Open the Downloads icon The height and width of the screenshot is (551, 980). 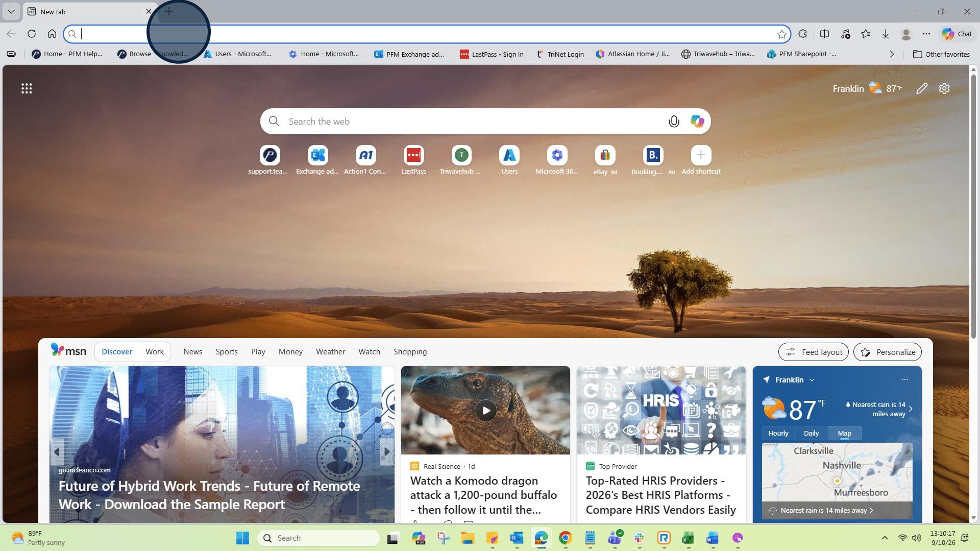(x=886, y=34)
